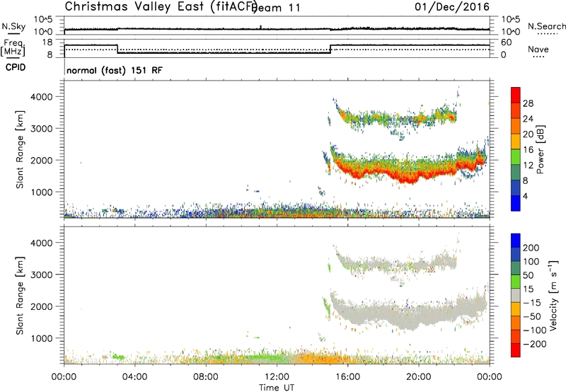Click the Velocity [m s-1] colorbar title

(x=553, y=295)
